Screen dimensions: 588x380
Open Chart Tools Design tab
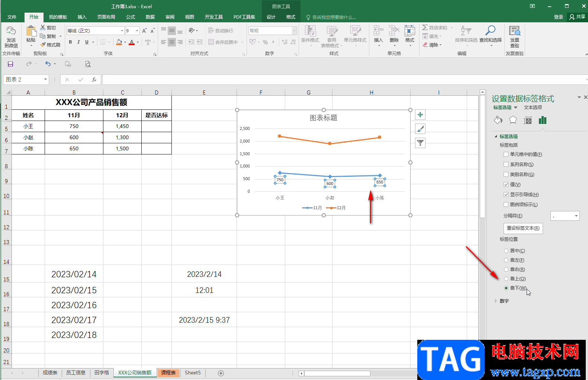tap(271, 17)
